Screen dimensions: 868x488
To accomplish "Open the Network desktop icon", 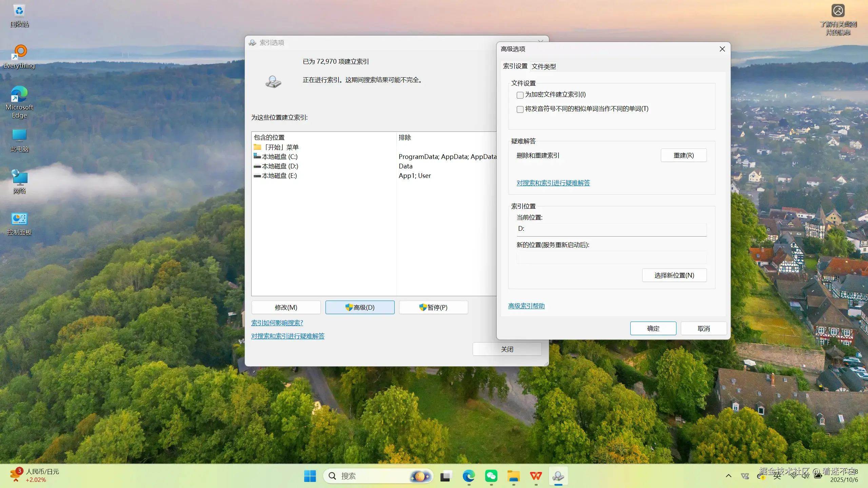I will point(19,182).
